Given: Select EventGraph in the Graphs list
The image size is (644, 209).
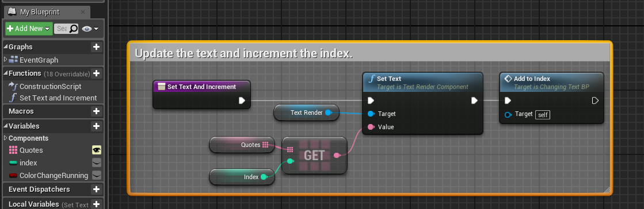Looking at the screenshot, I should point(39,60).
